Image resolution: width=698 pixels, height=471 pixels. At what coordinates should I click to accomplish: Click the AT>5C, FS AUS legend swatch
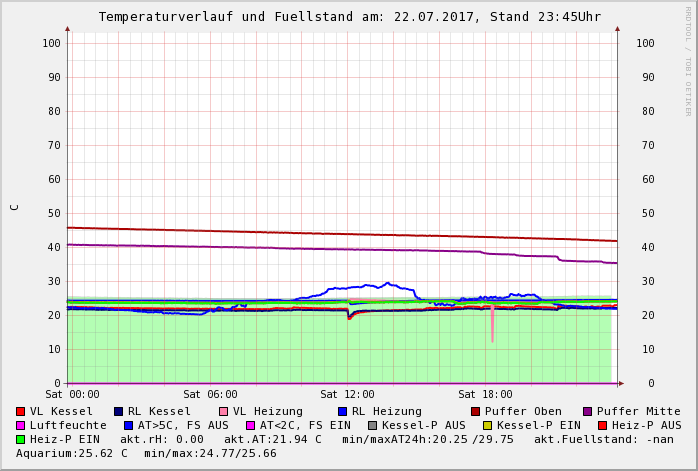(128, 426)
